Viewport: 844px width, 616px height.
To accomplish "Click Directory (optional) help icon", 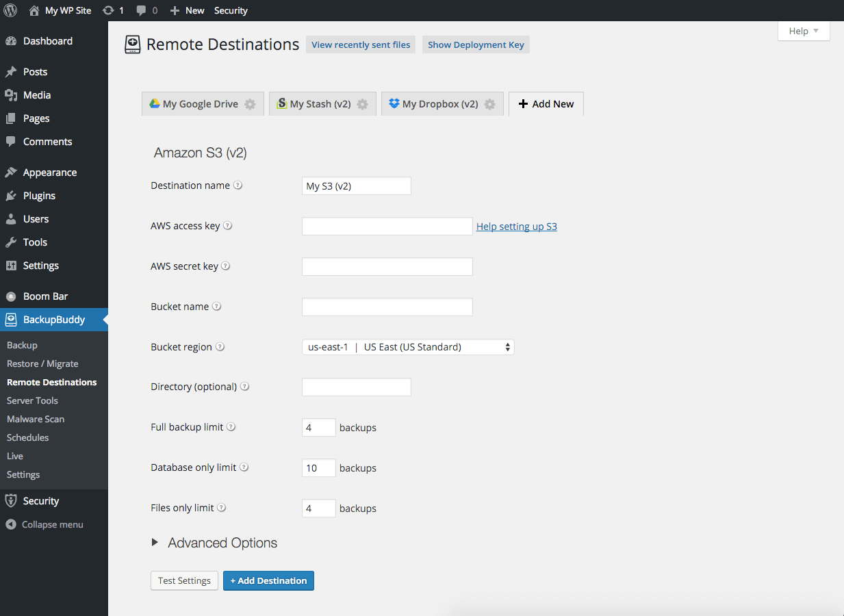I will coord(245,387).
